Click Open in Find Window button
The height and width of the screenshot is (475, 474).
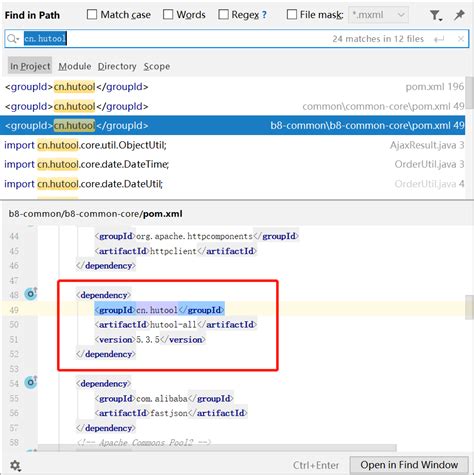409,465
